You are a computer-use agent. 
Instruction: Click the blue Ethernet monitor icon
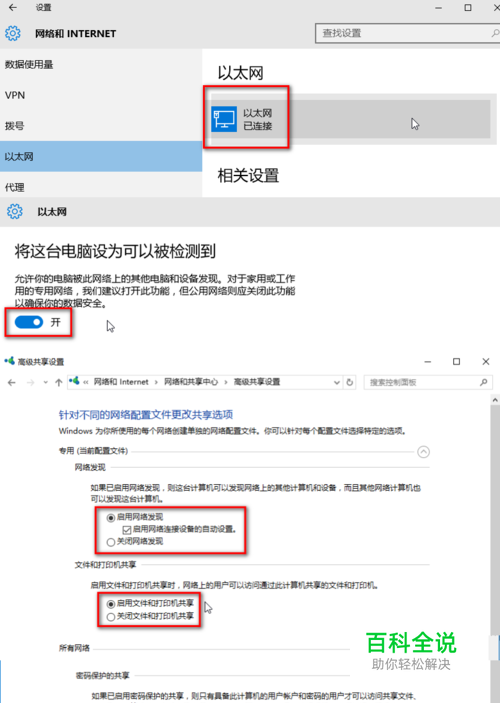pos(224,119)
